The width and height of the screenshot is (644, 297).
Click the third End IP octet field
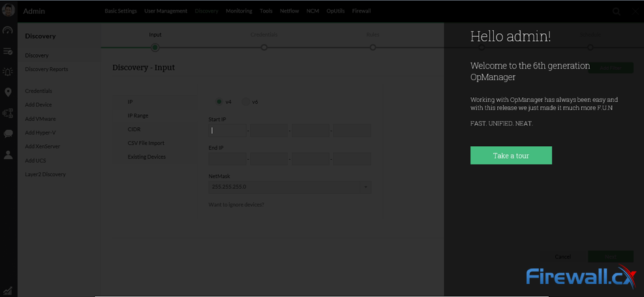(x=311, y=159)
